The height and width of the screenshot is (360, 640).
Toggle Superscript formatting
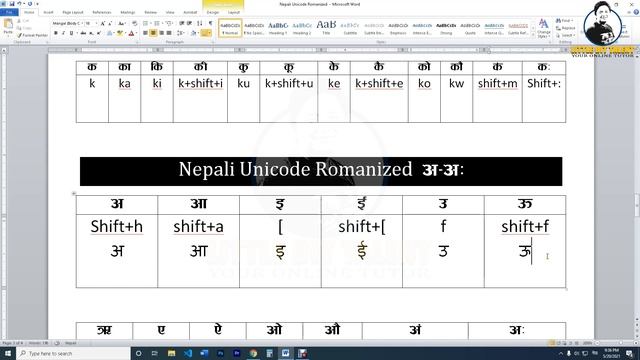point(99,33)
